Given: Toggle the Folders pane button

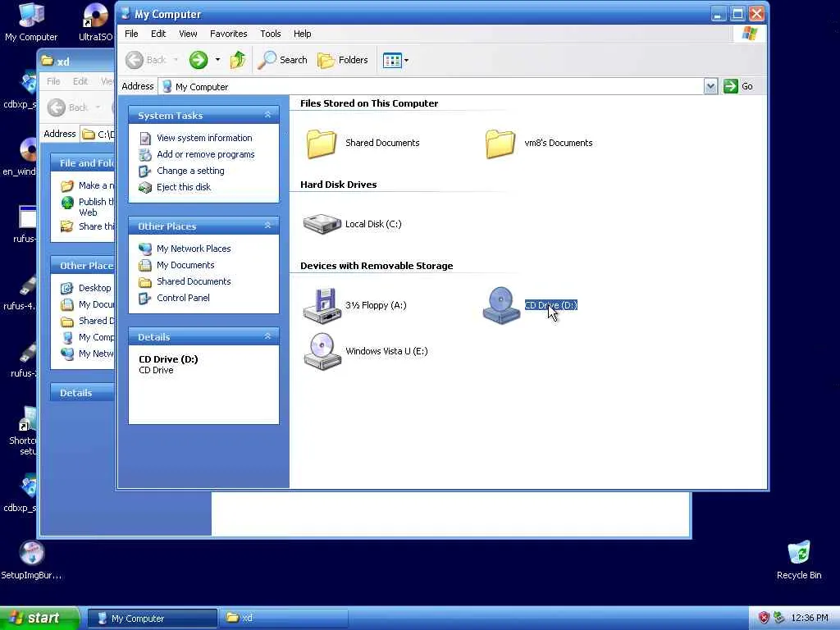Looking at the screenshot, I should click(x=343, y=60).
